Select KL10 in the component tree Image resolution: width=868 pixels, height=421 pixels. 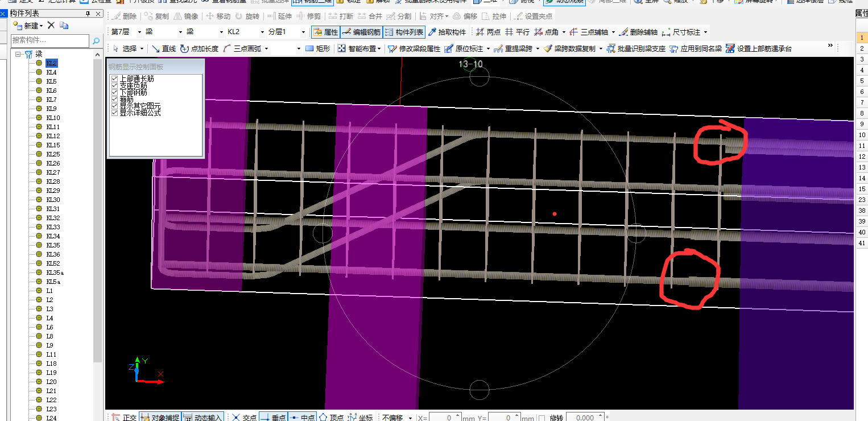(53, 118)
